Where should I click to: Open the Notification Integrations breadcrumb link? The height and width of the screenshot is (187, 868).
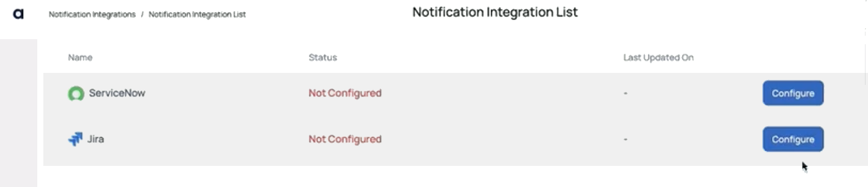click(92, 15)
